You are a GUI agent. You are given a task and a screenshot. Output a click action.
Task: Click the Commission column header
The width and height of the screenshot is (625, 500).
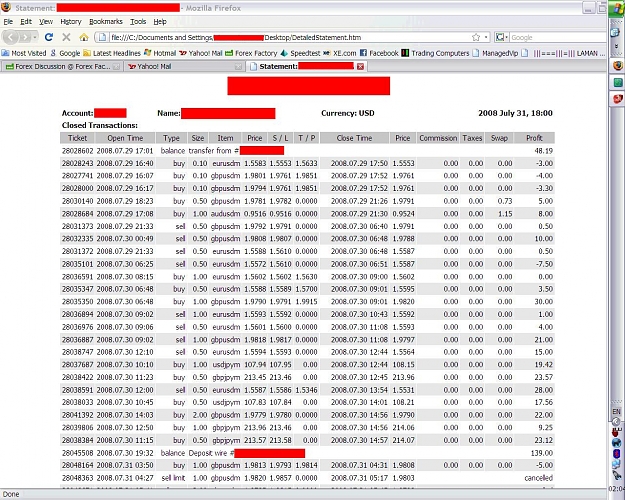[x=438, y=138]
